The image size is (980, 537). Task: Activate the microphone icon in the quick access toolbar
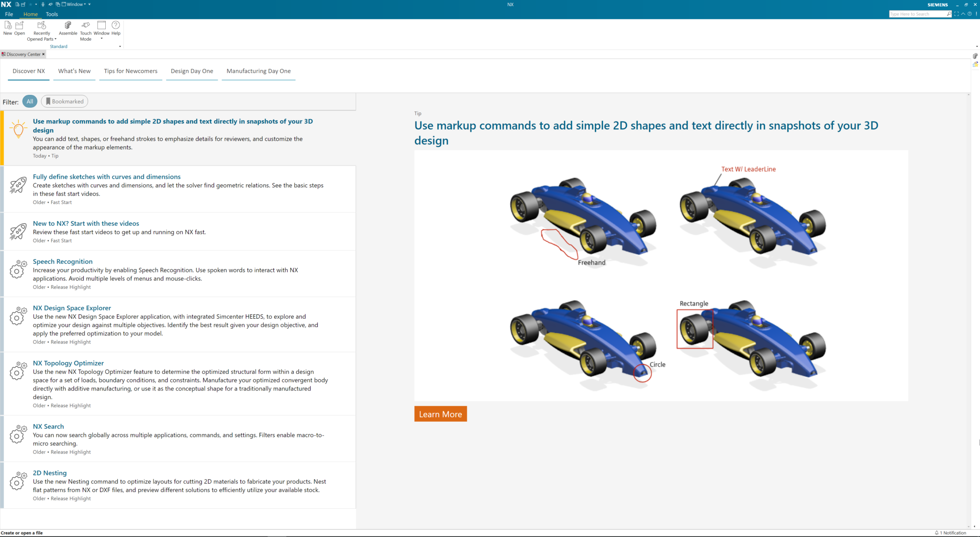[x=43, y=4]
